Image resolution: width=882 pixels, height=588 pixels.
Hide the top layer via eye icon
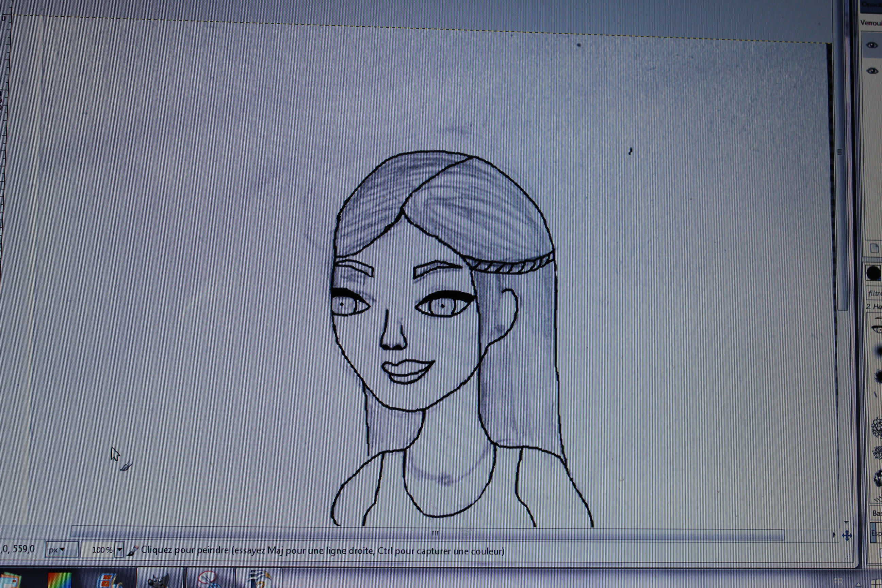[872, 45]
